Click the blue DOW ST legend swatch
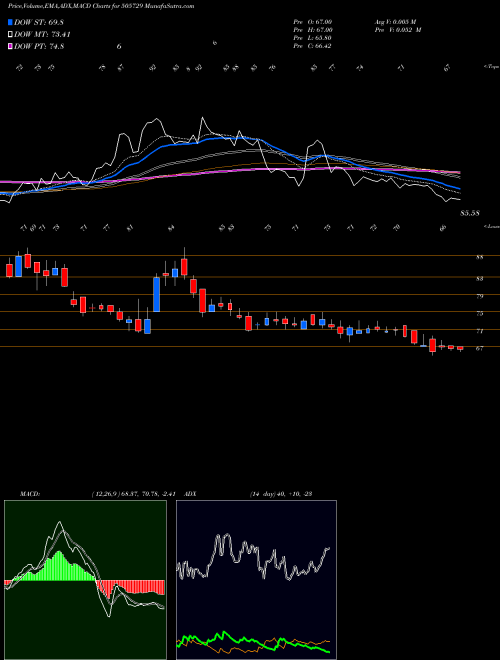This screenshot has height=660, width=500. point(10,22)
